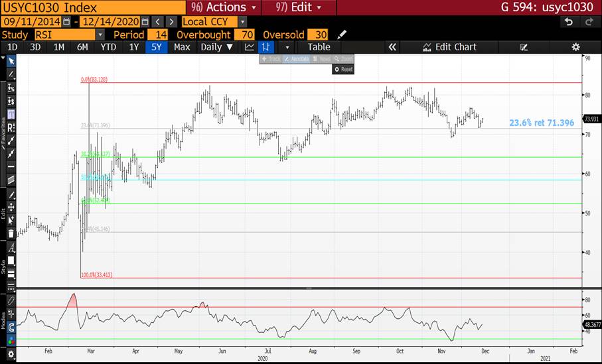Open the start date calendar picker
602x364 pixels.
click(66, 22)
